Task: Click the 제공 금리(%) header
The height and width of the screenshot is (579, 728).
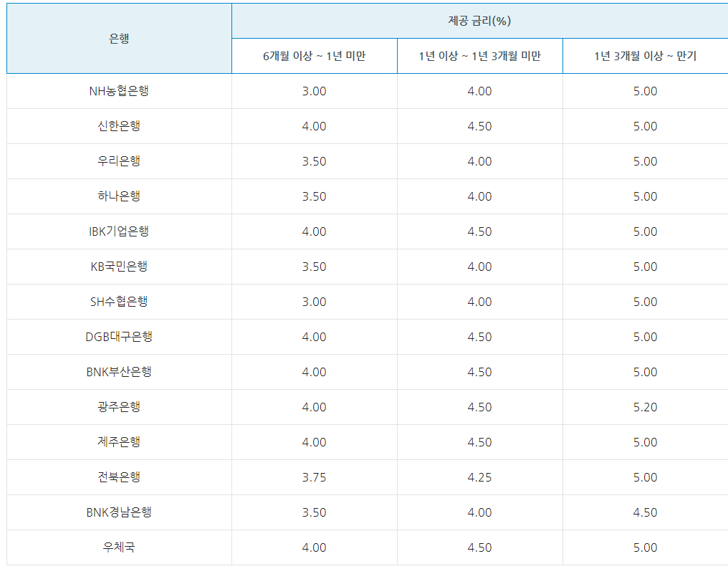Action: pyautogui.click(x=479, y=21)
